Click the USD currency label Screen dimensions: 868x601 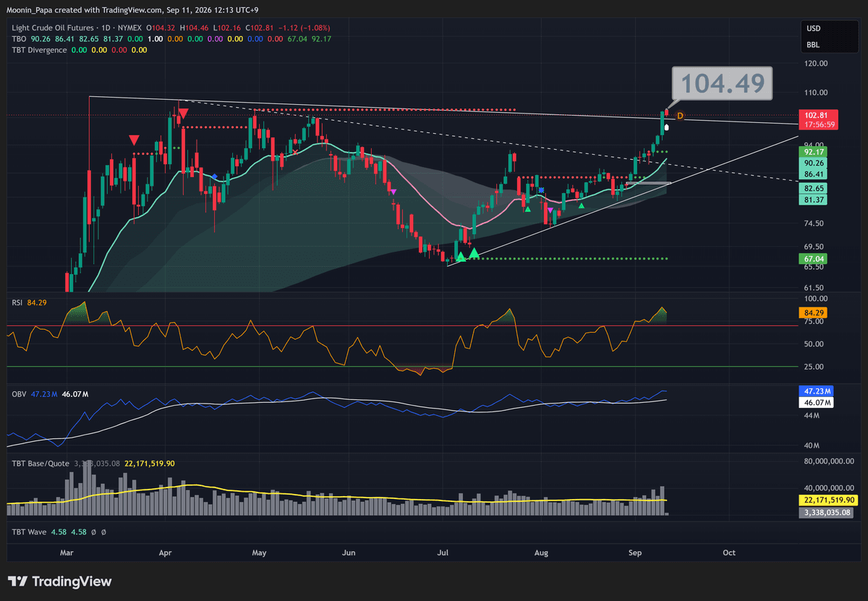tap(813, 30)
